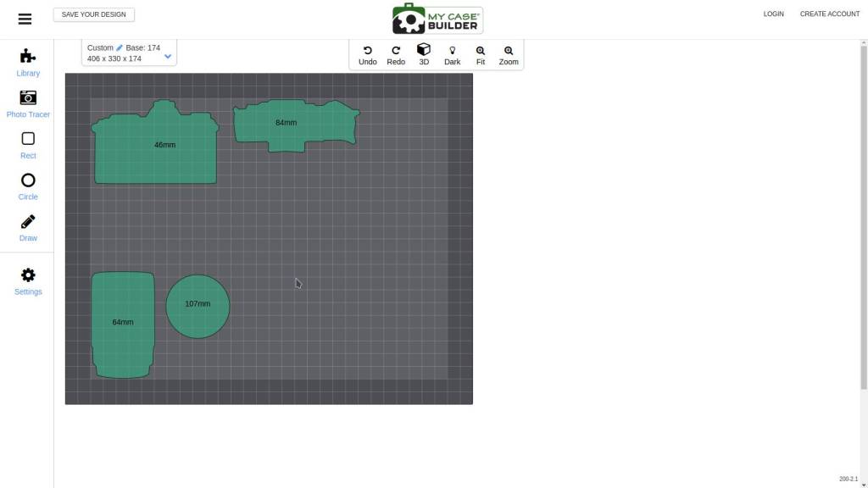Launch the Photo Tracer tool
Image resolution: width=868 pixels, height=488 pixels.
tap(28, 104)
